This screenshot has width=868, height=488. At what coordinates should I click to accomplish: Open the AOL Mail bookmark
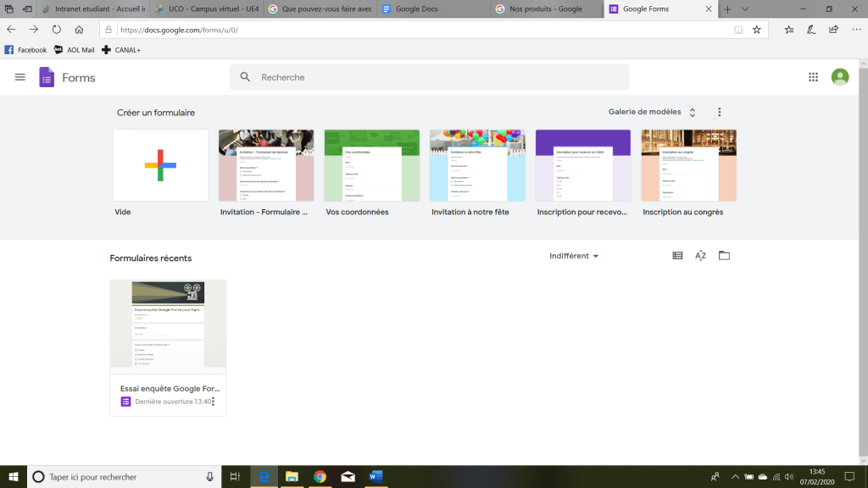[74, 50]
